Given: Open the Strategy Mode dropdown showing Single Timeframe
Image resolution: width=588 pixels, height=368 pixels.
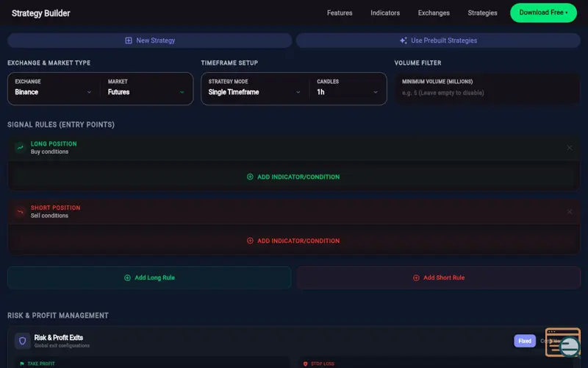Looking at the screenshot, I should coord(254,88).
